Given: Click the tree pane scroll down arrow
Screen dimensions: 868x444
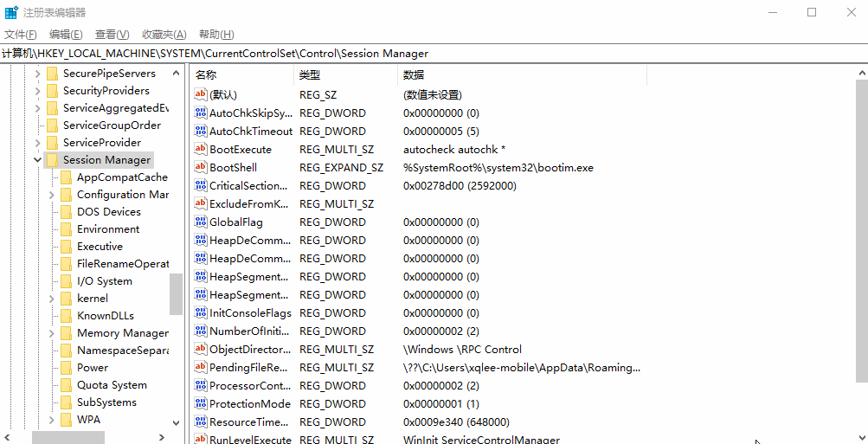Looking at the screenshot, I should tap(176, 423).
